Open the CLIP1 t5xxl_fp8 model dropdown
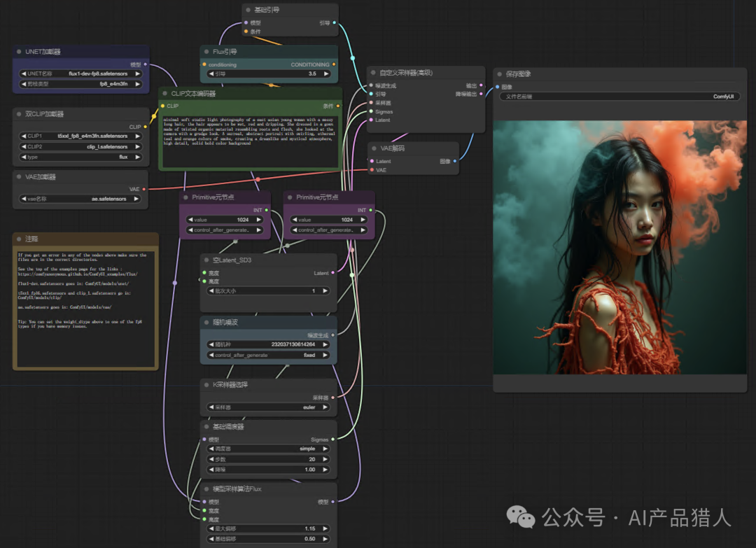 click(81, 136)
